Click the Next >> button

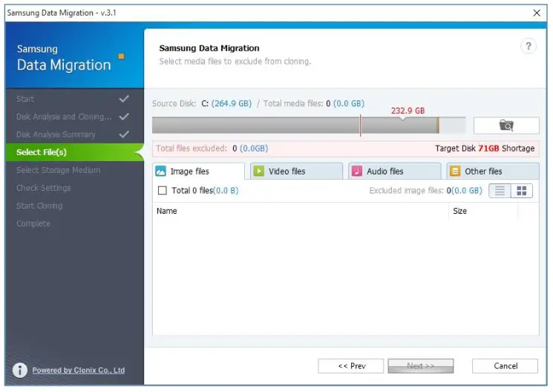tap(421, 366)
